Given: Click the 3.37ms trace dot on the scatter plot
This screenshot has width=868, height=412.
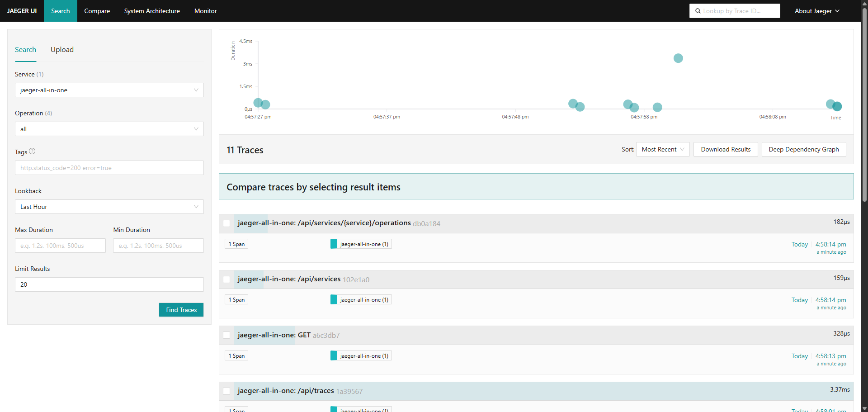Looking at the screenshot, I should point(678,58).
